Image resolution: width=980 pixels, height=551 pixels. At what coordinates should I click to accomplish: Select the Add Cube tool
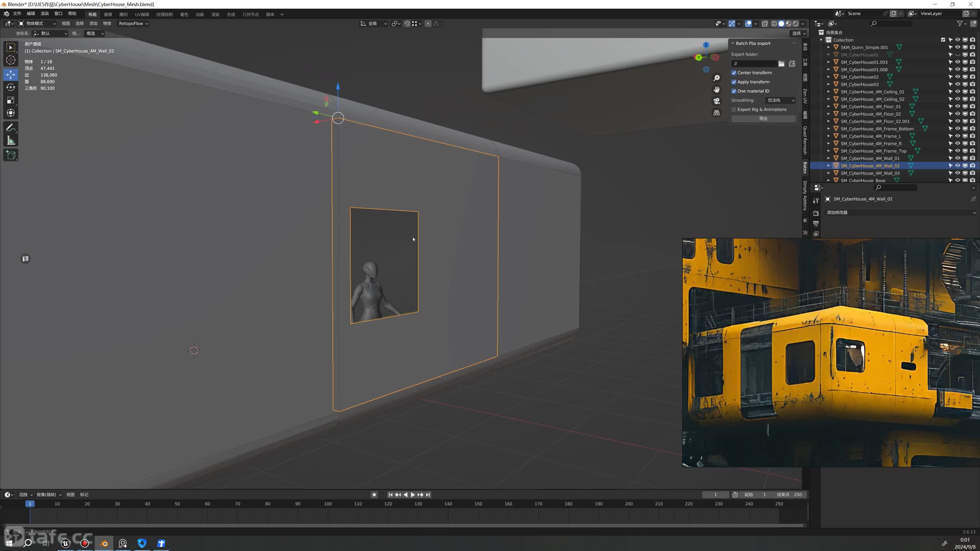coord(11,155)
